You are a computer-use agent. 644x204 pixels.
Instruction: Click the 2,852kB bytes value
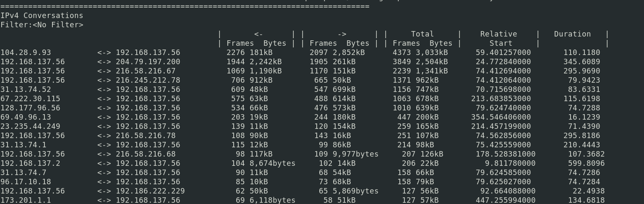pyautogui.click(x=349, y=52)
